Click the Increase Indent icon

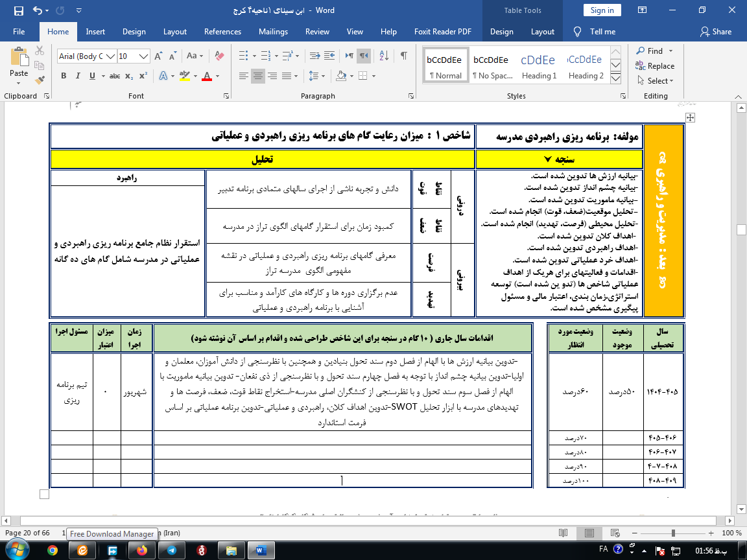coord(329,56)
